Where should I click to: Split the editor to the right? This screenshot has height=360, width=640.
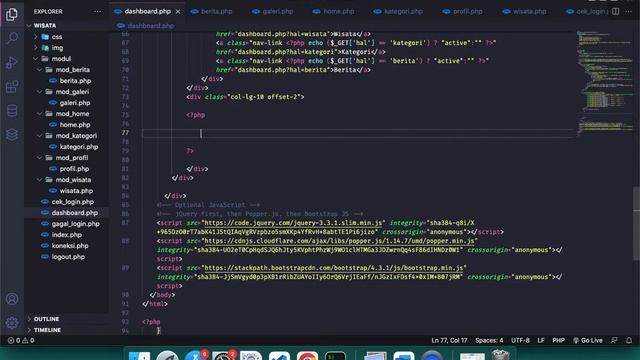pyautogui.click(x=616, y=11)
